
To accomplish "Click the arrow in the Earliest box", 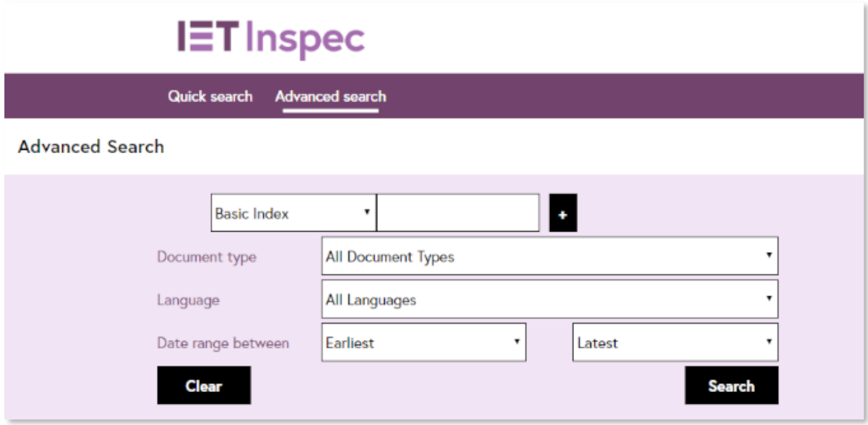I will pyautogui.click(x=516, y=342).
